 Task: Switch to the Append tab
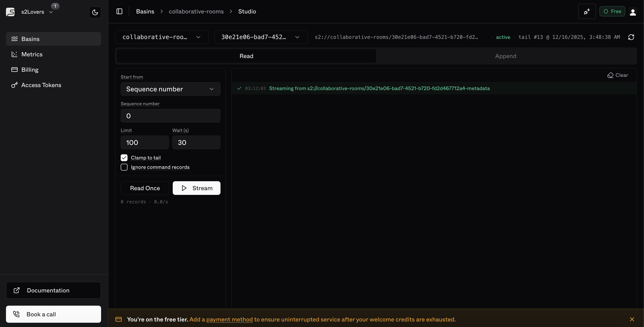(506, 56)
